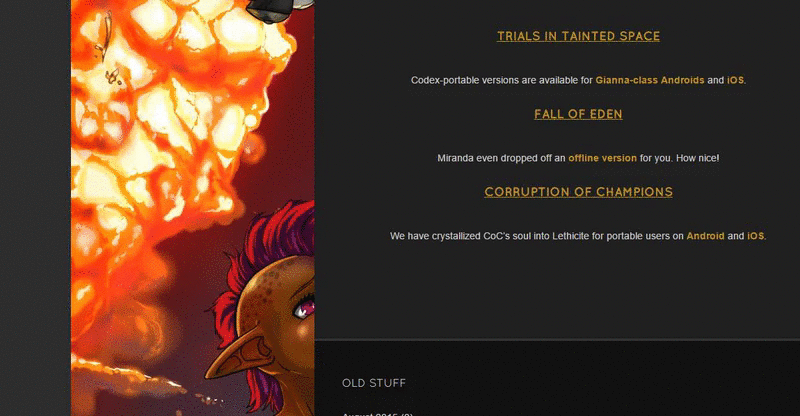Click the text mentioning Miranda
The height and width of the screenshot is (416, 800).
tap(578, 158)
